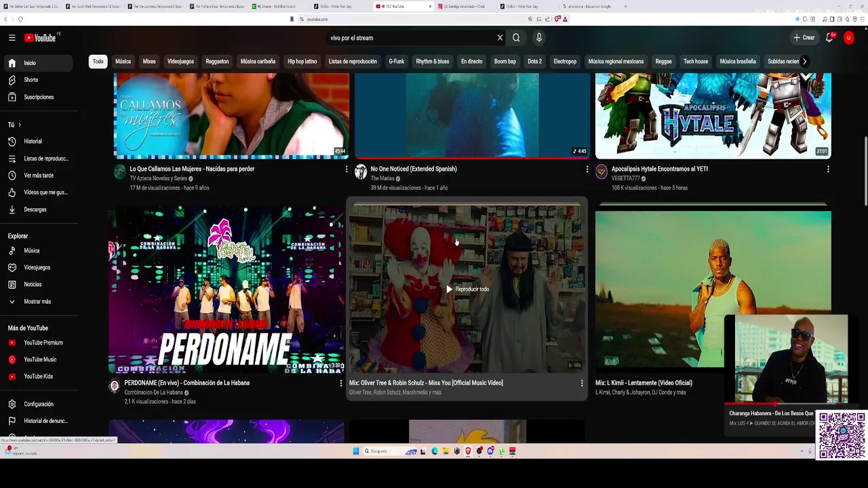Select the Tech house chip
This screenshot has width=868, height=488.
696,62
